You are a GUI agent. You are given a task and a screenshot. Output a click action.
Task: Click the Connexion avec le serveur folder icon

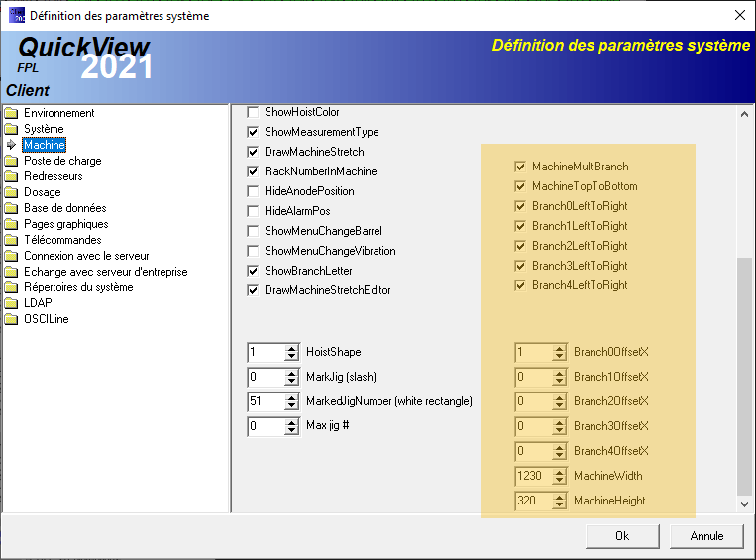(11, 256)
